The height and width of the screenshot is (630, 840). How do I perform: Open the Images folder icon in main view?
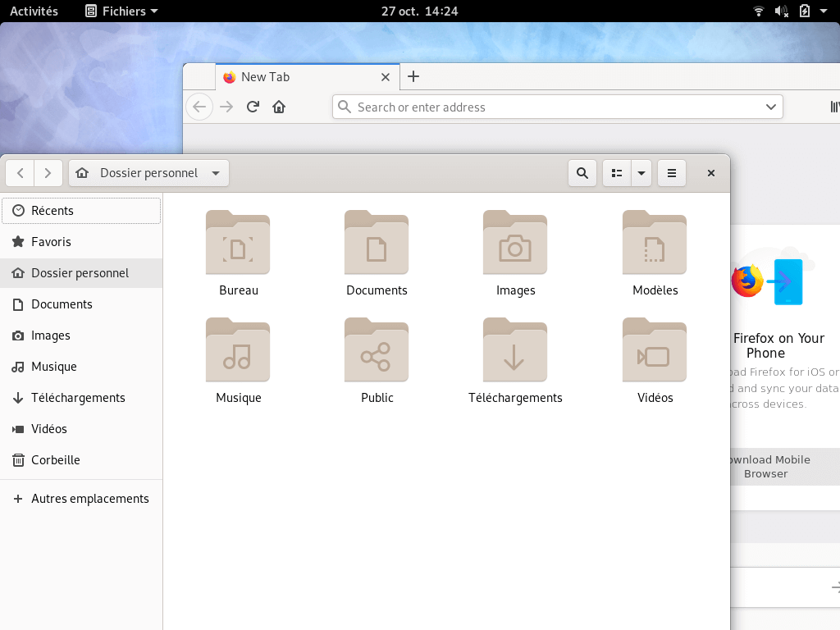515,242
